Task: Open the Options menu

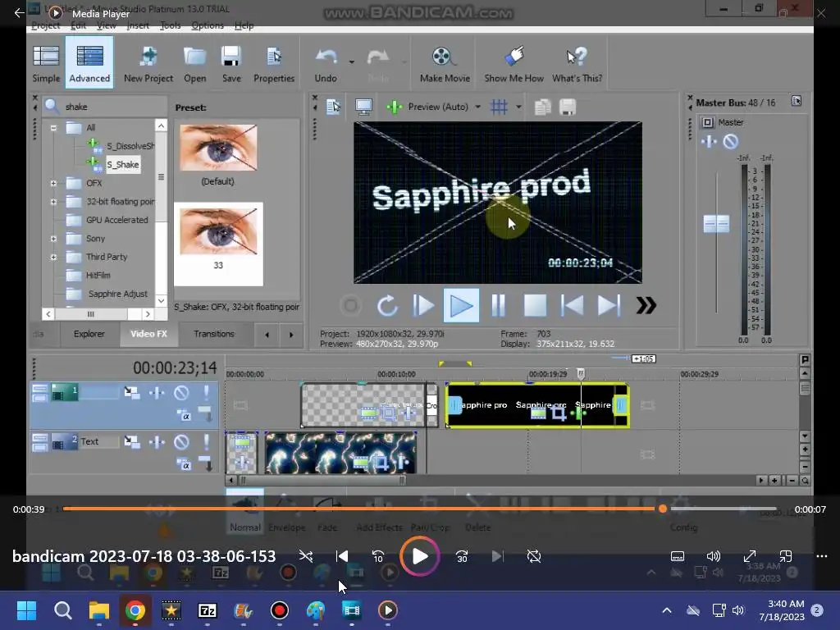Action: 208,25
